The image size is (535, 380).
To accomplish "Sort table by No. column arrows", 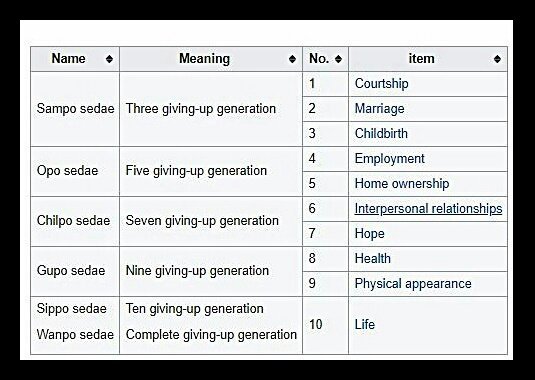I will [x=338, y=59].
